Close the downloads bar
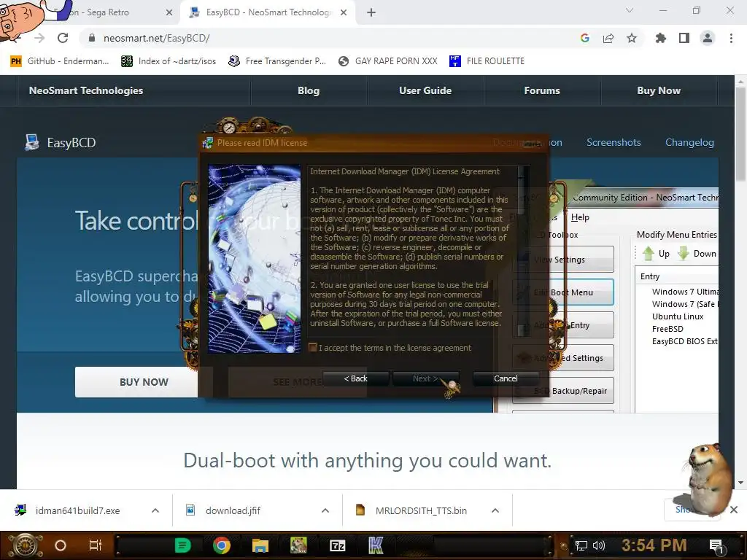The height and width of the screenshot is (560, 747). pos(734,510)
